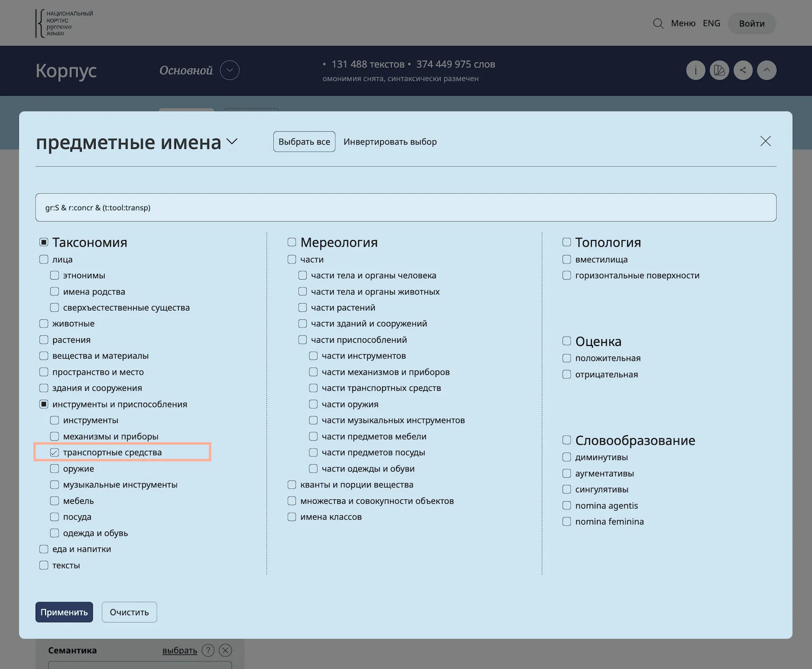Image resolution: width=812 pixels, height=669 pixels.
Task: Open the предметные имена category dropdown
Action: [232, 142]
